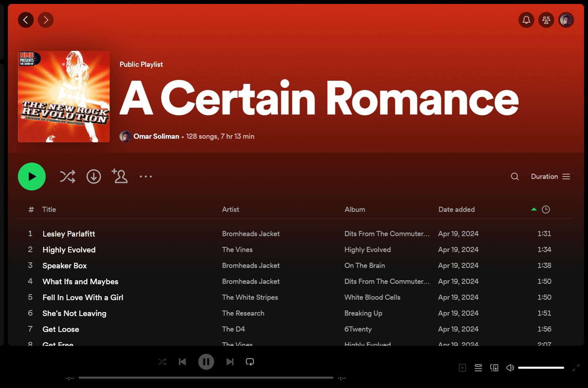Click the playlist cover art
This screenshot has width=588, height=388.
point(64,97)
